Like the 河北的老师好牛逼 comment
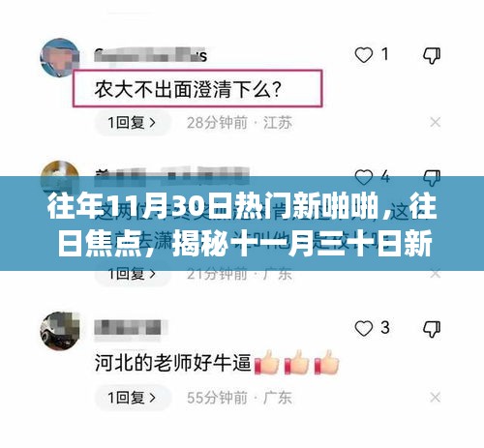Image resolution: width=484 pixels, height=448 pixels. tap(364, 329)
